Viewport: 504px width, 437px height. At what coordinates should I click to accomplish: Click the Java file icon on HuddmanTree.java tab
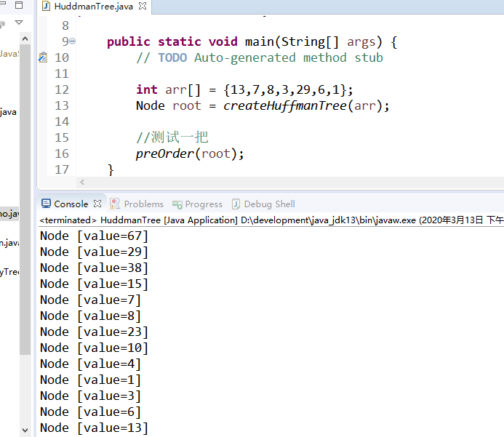coord(47,6)
